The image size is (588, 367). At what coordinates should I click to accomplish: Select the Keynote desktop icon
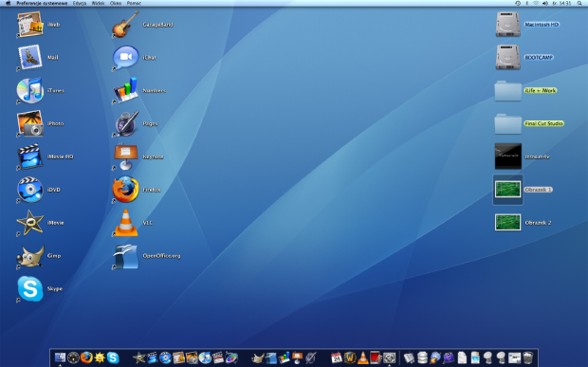tap(125, 156)
